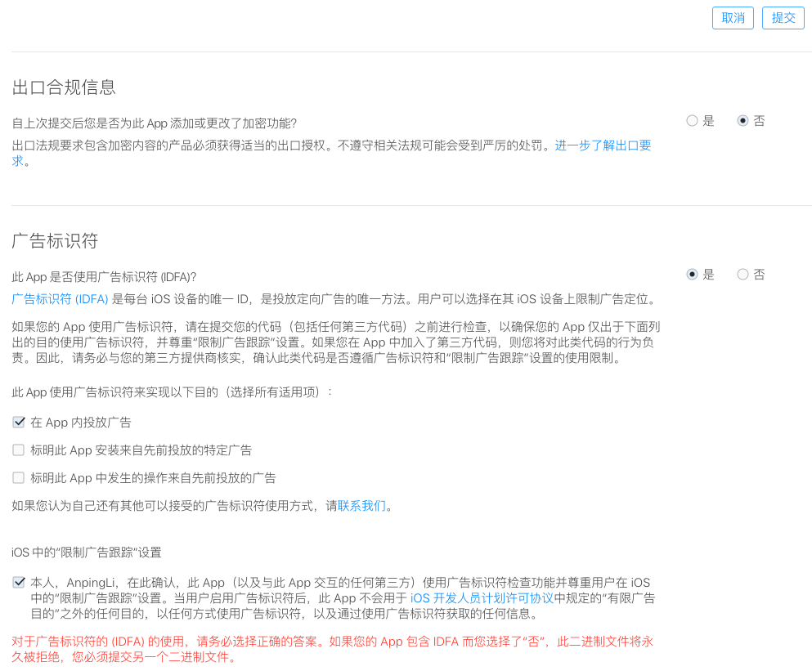Toggle the AnpingLi confirmation checkbox

tap(18, 582)
